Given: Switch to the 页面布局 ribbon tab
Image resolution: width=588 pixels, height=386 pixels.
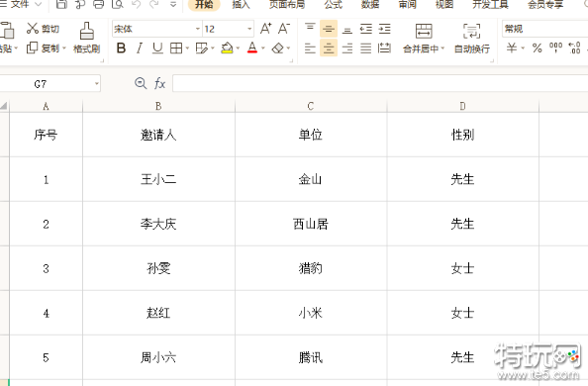Looking at the screenshot, I should point(287,4).
